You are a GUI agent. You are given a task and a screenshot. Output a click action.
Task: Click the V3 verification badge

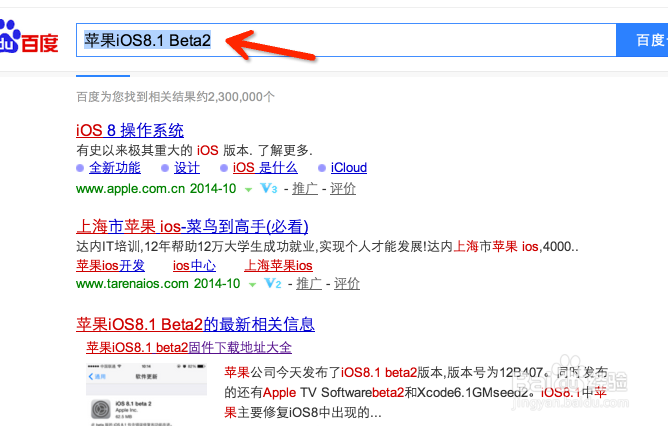(x=269, y=188)
